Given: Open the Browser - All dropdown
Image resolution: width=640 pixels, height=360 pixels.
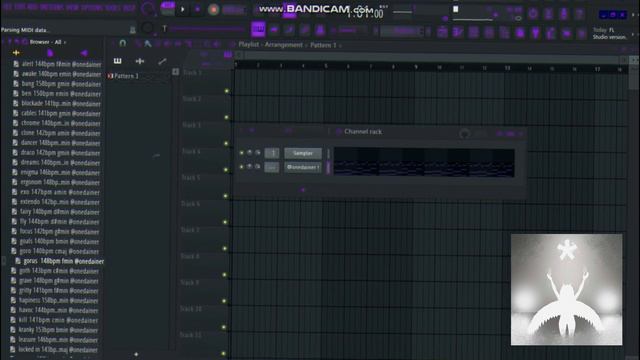Looking at the screenshot, I should (47, 42).
